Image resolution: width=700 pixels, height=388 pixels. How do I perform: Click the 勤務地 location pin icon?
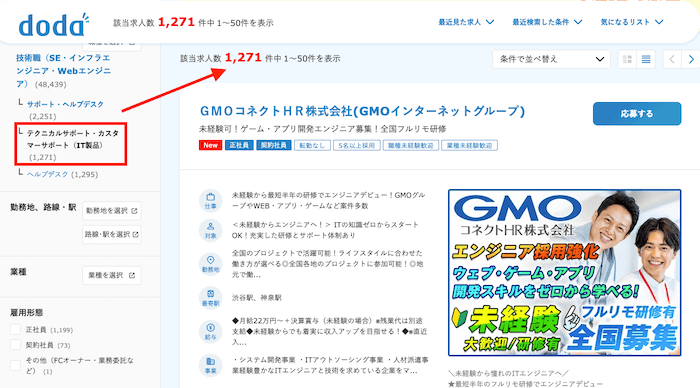point(211,264)
